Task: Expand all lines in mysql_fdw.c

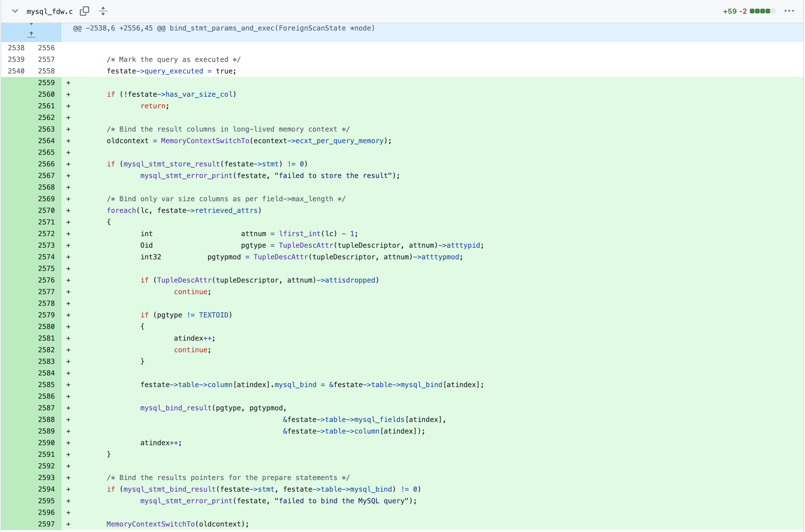Action: [103, 11]
